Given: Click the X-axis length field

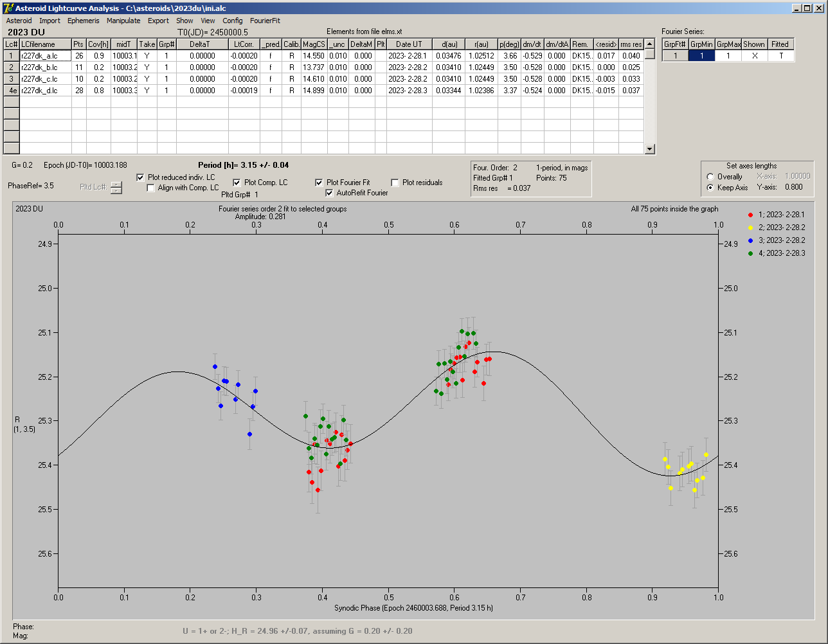Looking at the screenshot, I should pyautogui.click(x=797, y=176).
